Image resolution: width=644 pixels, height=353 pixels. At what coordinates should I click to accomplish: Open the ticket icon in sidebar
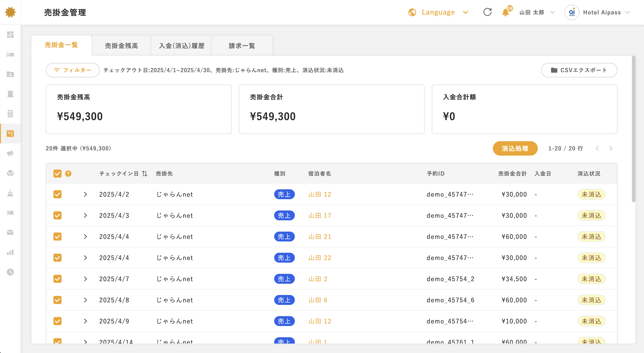(x=10, y=212)
